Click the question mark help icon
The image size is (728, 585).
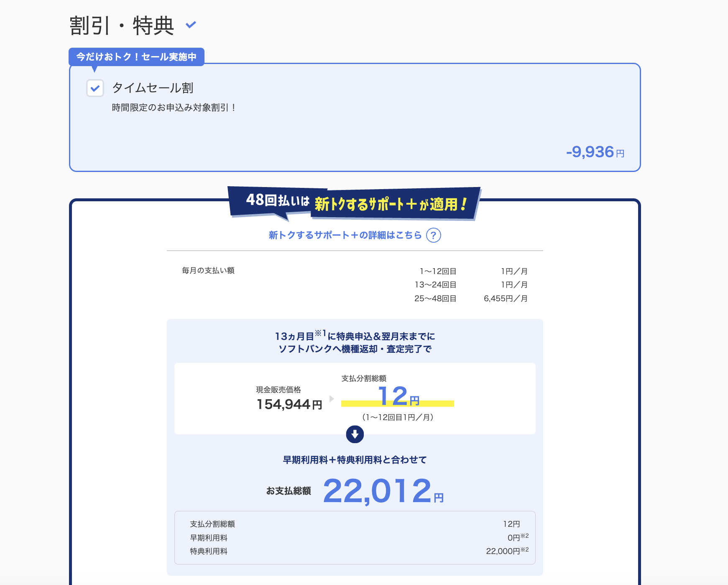coord(433,236)
